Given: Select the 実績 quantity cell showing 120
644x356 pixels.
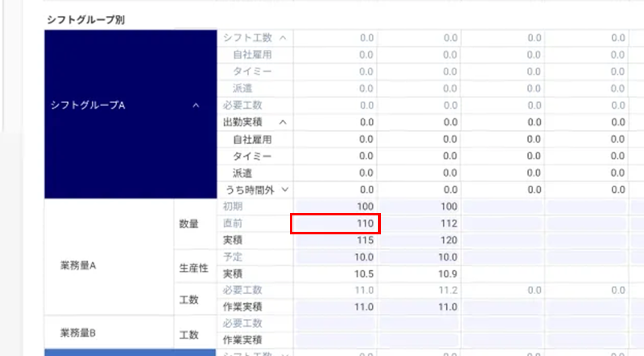Looking at the screenshot, I should point(419,240).
